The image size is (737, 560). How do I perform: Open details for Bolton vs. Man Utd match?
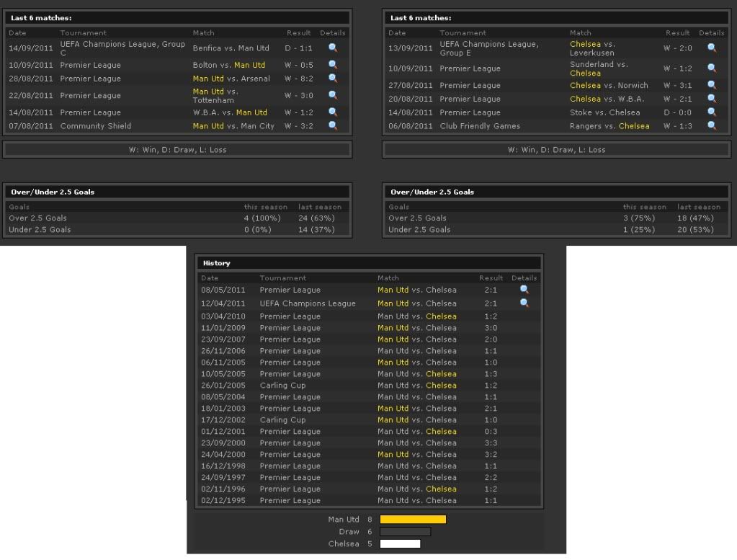(x=333, y=64)
